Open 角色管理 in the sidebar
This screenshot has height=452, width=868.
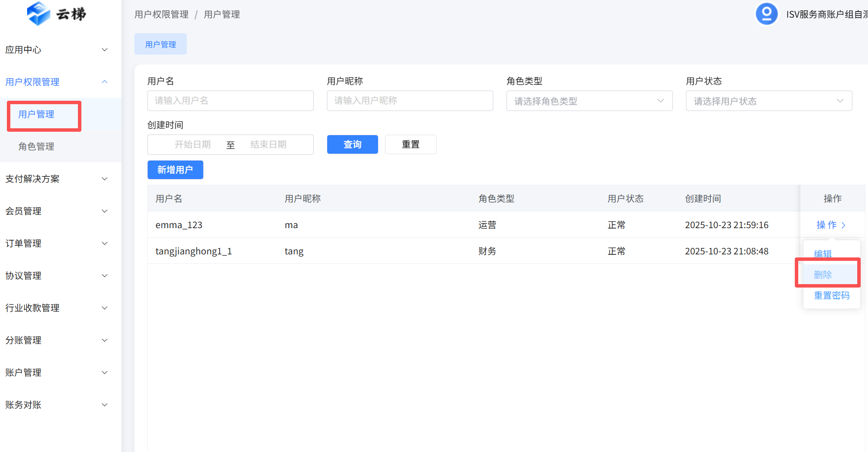click(x=37, y=147)
